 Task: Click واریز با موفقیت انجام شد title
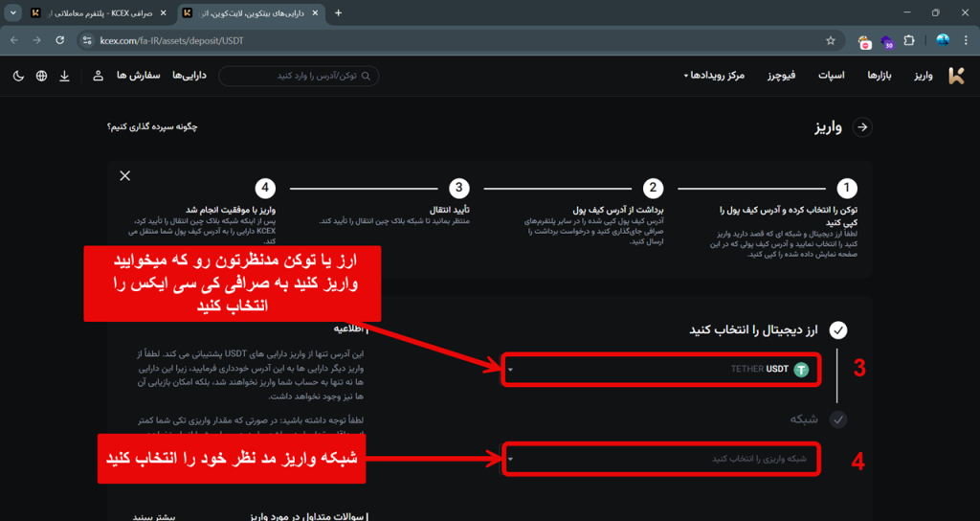231,209
